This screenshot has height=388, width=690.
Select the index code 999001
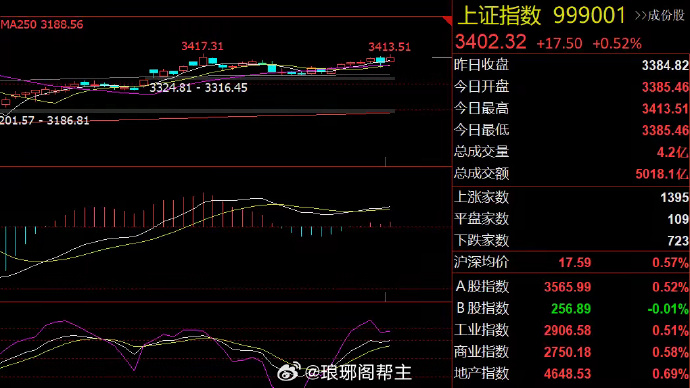pyautogui.click(x=589, y=16)
